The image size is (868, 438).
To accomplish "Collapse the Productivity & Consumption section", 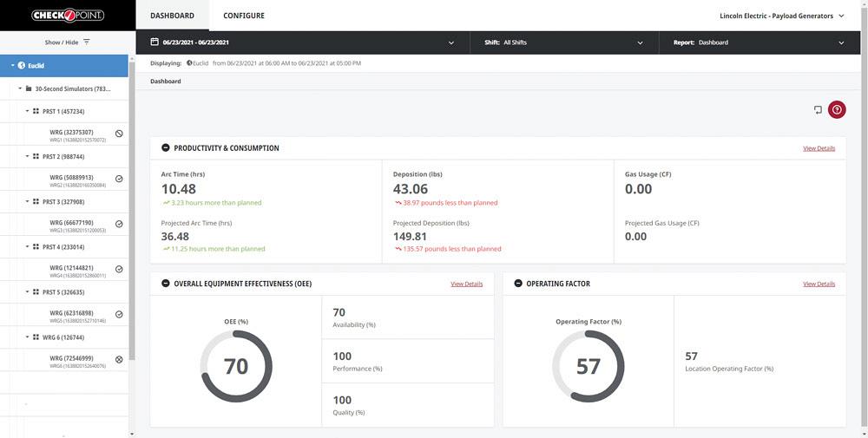I will pyautogui.click(x=166, y=148).
